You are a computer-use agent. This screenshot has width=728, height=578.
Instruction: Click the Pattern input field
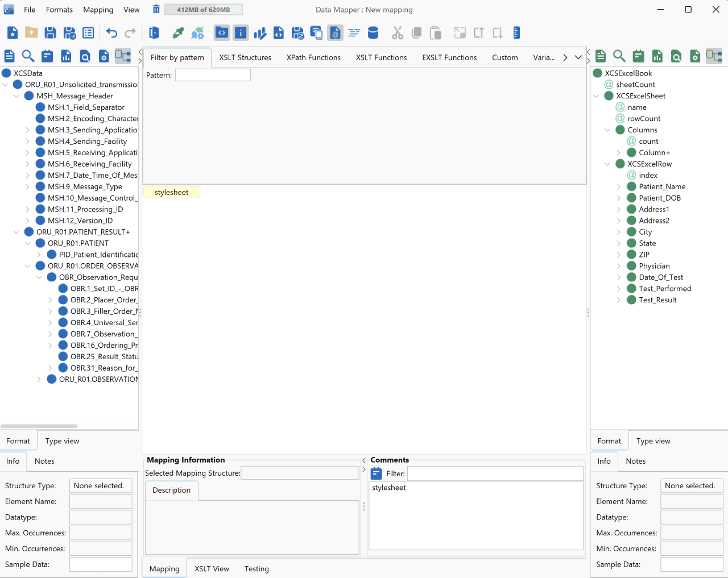click(x=213, y=75)
